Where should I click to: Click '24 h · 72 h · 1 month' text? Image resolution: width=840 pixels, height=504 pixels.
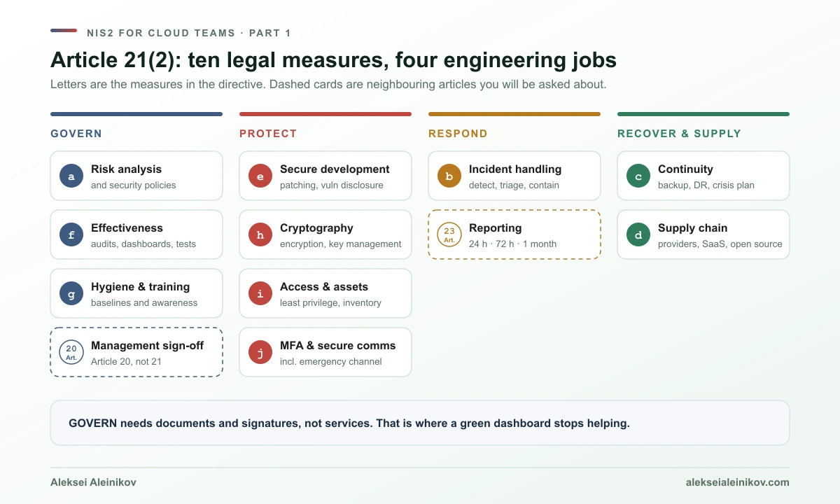point(513,244)
